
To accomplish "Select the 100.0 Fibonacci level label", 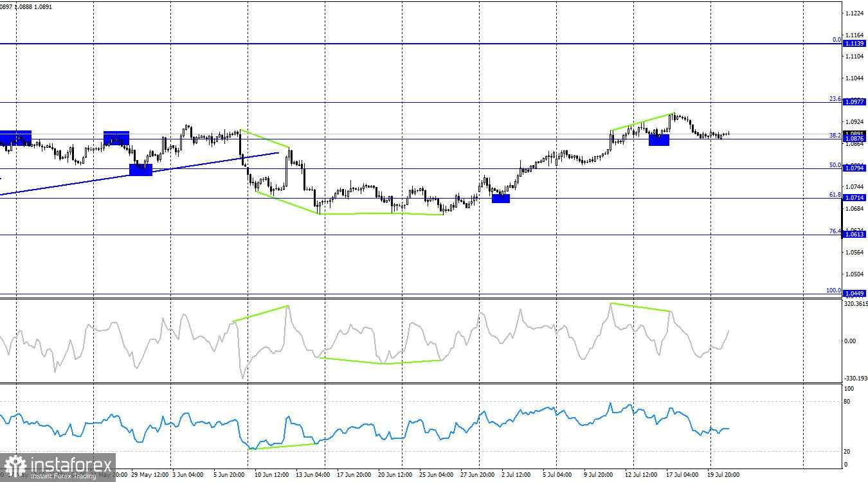I will [x=833, y=290].
